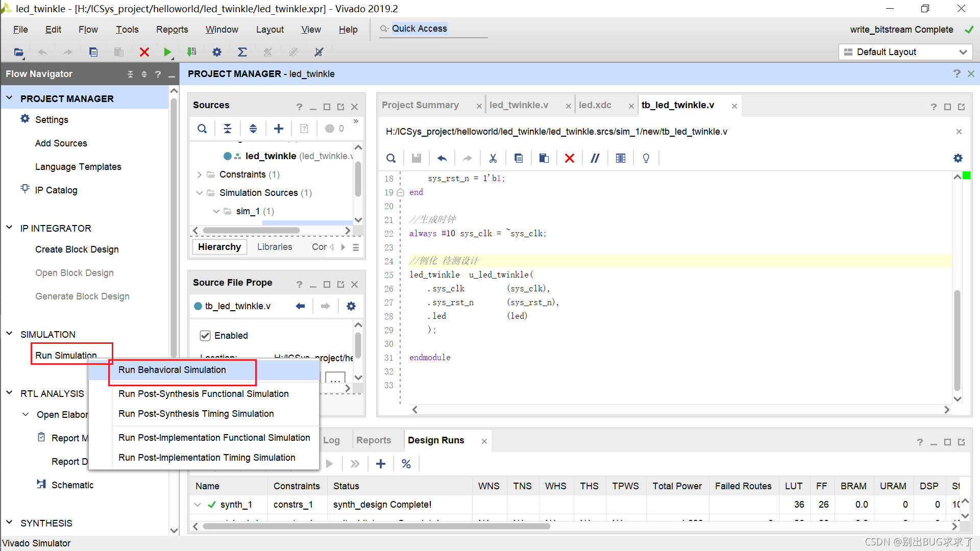Open Settings via the toolbar gear icon

click(x=217, y=52)
